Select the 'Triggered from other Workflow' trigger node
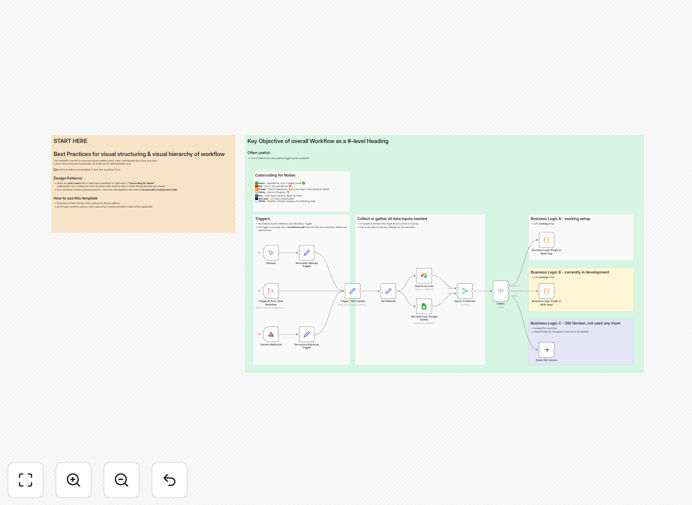This screenshot has height=505, width=692. coord(271,291)
